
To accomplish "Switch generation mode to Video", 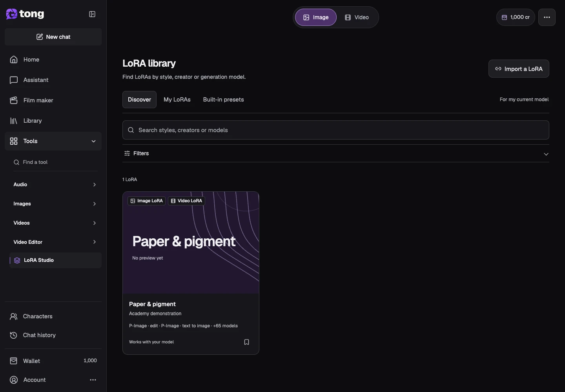I will [x=357, y=17].
